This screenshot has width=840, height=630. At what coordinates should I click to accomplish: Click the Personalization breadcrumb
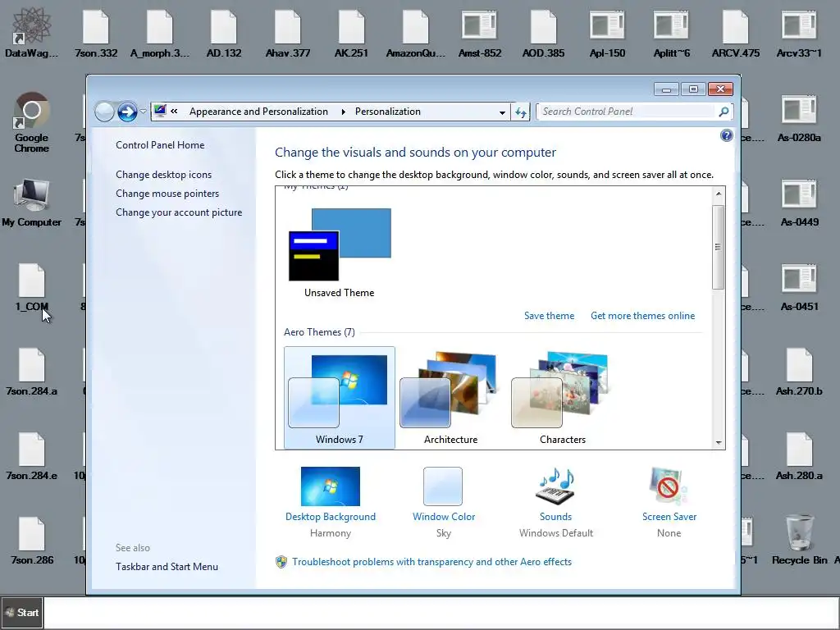coord(388,112)
